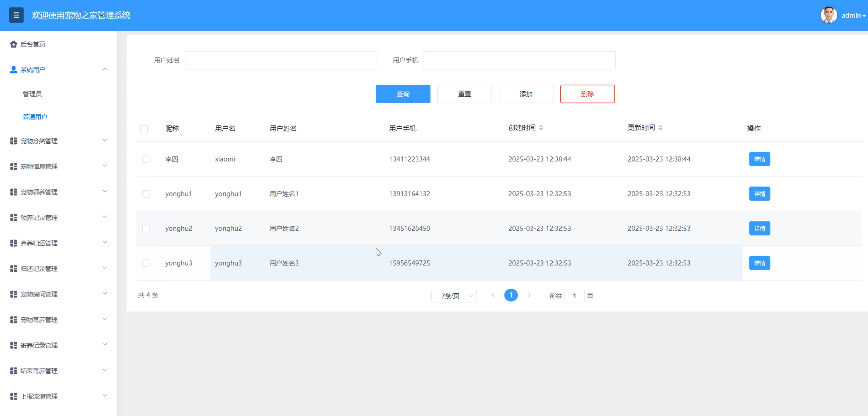Focus the 用户手机 search input field

519,60
